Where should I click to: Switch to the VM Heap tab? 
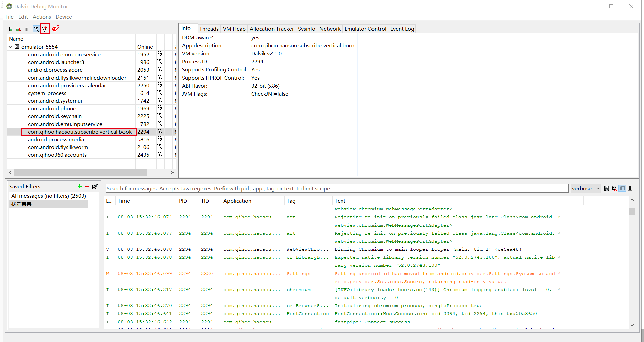point(234,29)
